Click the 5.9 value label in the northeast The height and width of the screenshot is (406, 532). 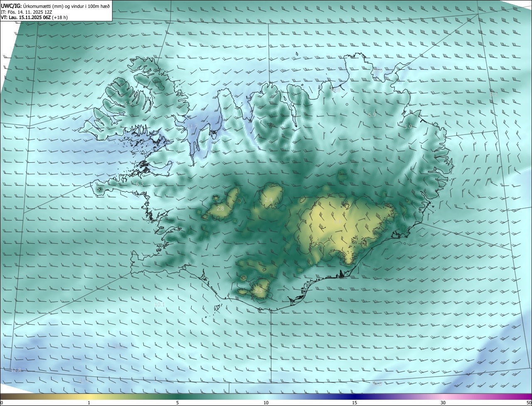pyautogui.click(x=408, y=127)
